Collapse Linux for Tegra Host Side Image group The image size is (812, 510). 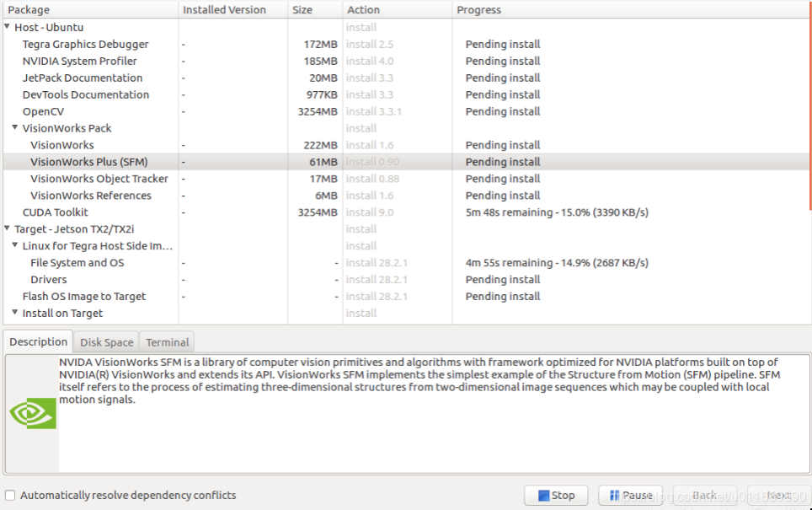pyautogui.click(x=15, y=244)
